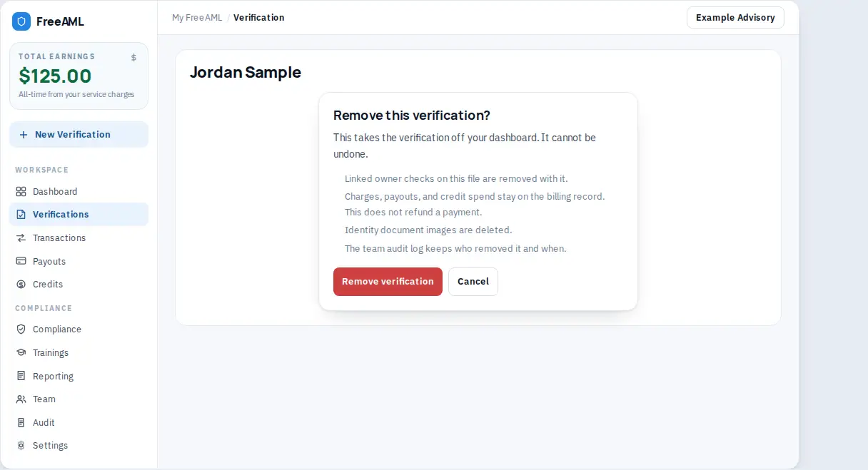Screen dimensions: 868x470
Task: Click the dollar sign icon in Total Earnings
Action: coord(133,58)
